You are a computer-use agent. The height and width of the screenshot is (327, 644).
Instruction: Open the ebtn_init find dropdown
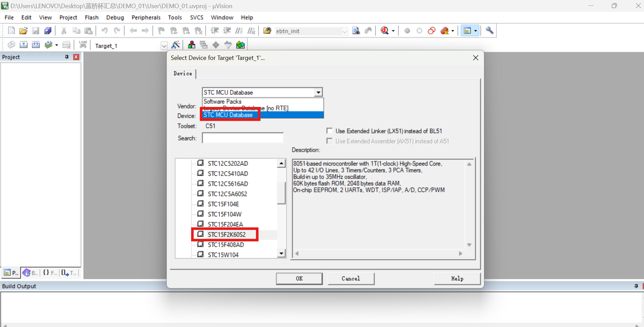tap(344, 31)
